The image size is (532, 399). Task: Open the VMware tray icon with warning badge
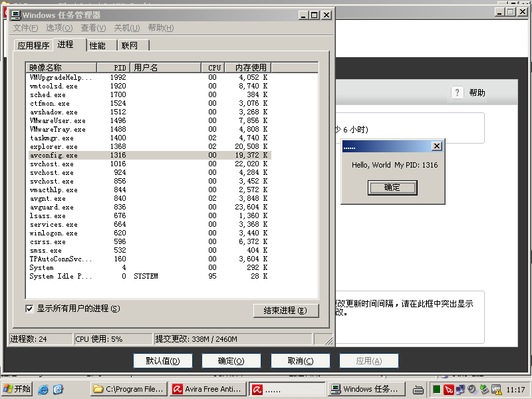pos(496,389)
